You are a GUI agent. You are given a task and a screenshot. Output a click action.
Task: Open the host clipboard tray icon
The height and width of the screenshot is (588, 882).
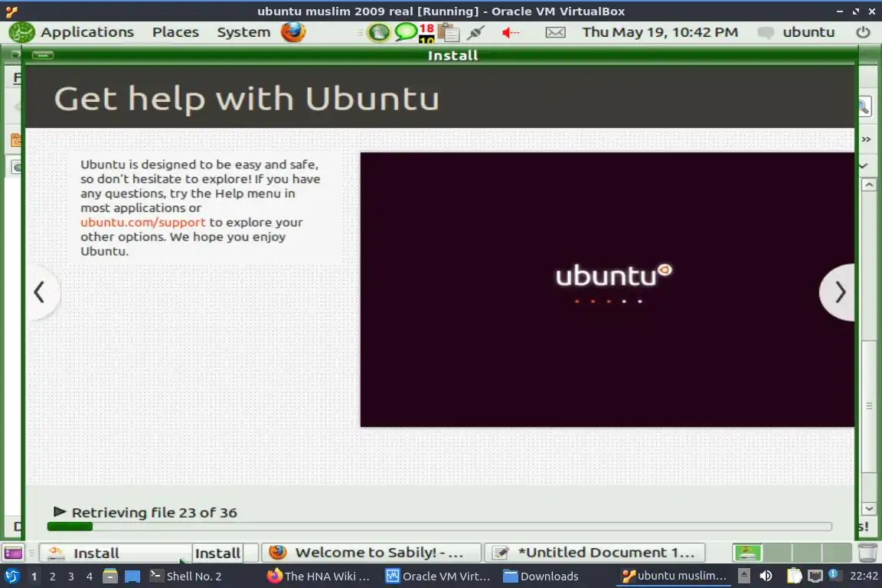[794, 576]
